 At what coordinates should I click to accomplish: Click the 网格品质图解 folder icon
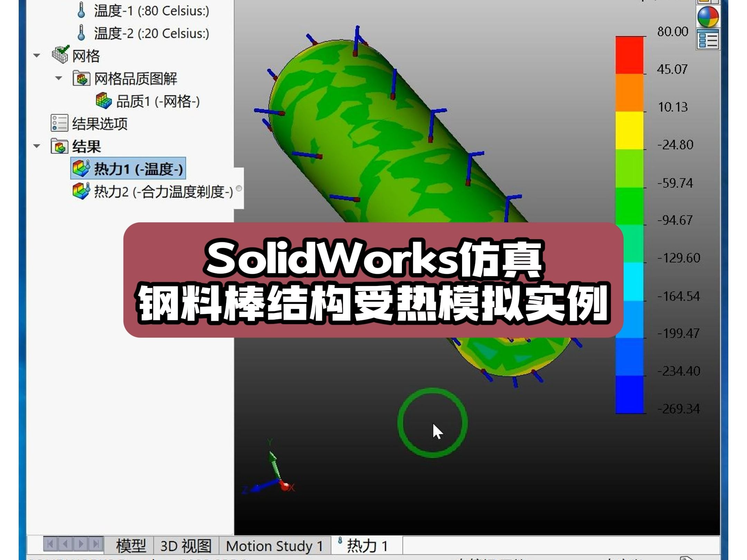pyautogui.click(x=82, y=78)
